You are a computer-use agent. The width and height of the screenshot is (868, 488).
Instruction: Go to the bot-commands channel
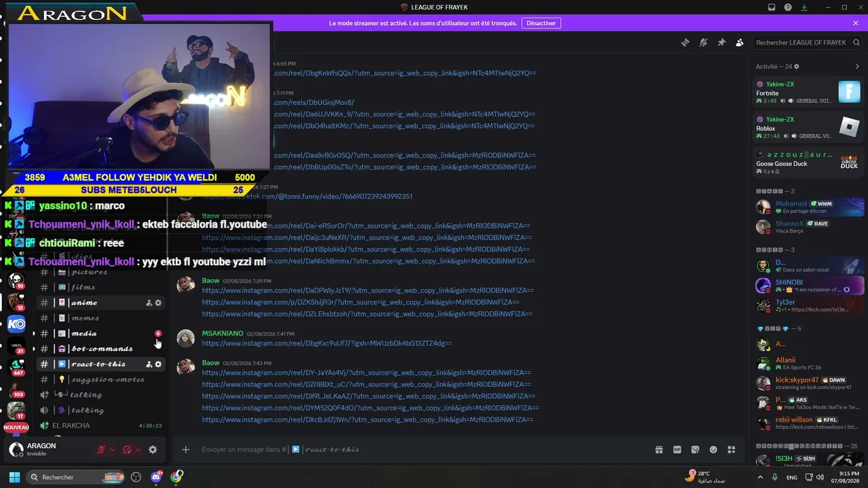pyautogui.click(x=102, y=349)
